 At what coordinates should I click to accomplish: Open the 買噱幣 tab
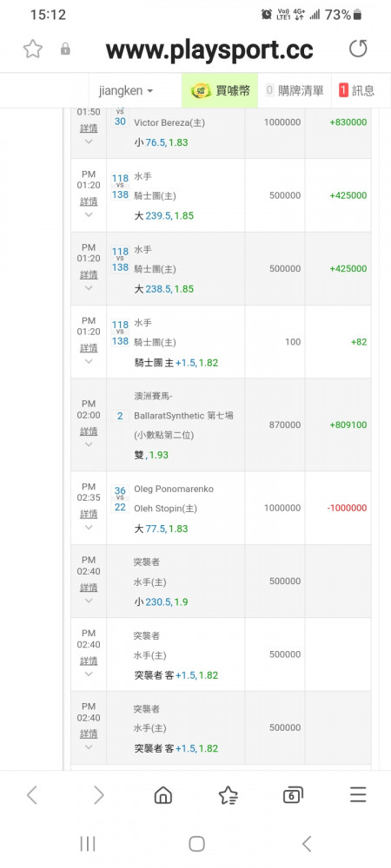click(x=220, y=90)
